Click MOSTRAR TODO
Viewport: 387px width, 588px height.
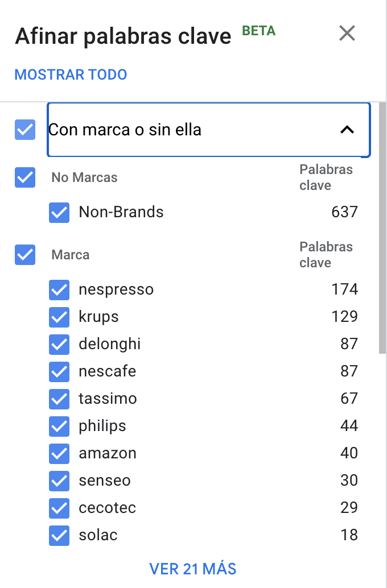tap(70, 74)
